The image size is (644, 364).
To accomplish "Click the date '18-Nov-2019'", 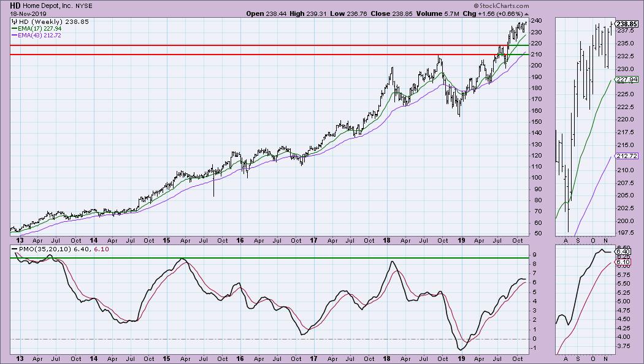I will 28,13.
